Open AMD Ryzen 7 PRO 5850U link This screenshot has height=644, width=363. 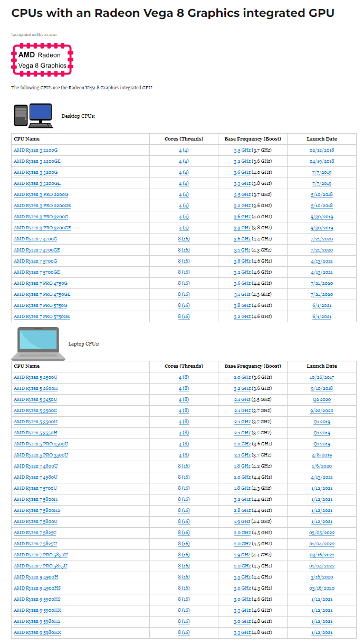(41, 555)
